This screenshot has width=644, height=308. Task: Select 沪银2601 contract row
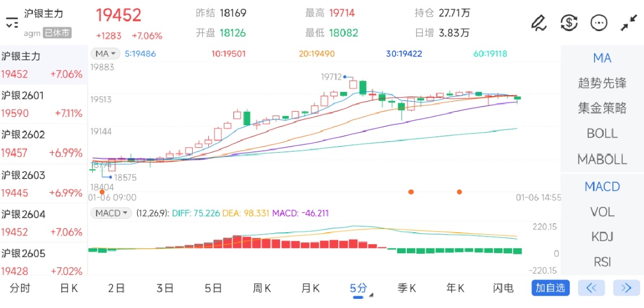coord(43,104)
